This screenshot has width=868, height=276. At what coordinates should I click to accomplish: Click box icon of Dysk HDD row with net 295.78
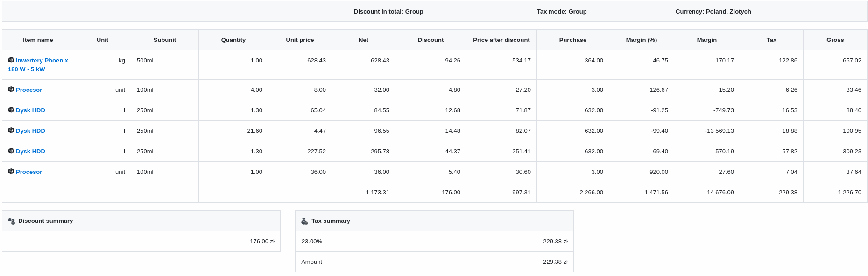tap(11, 151)
